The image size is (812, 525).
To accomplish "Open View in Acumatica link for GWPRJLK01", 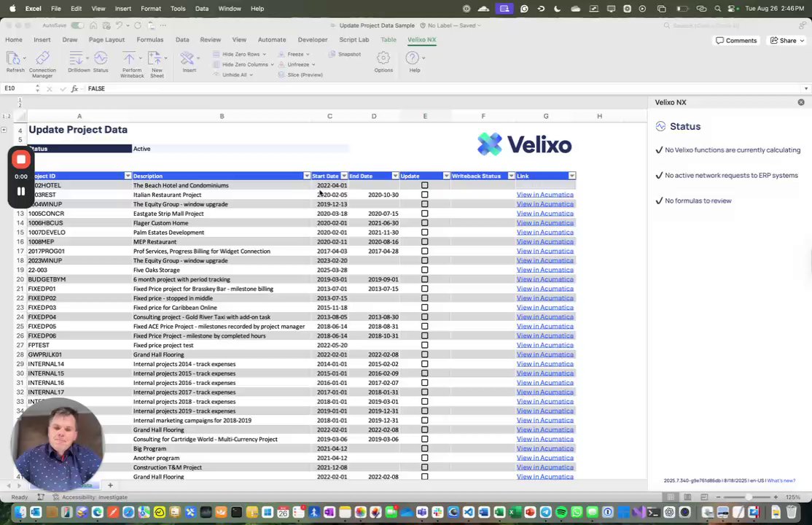I will pyautogui.click(x=544, y=354).
